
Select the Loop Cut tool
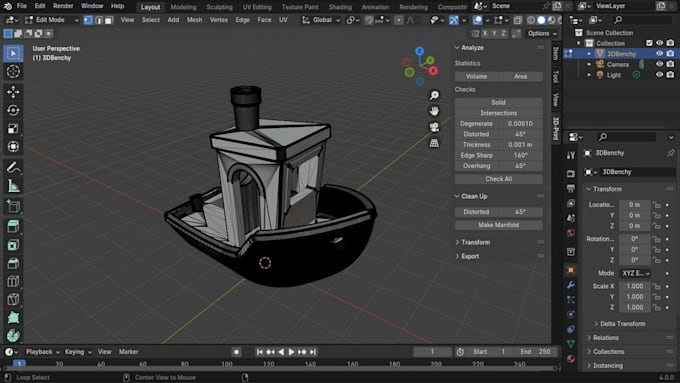[13, 281]
